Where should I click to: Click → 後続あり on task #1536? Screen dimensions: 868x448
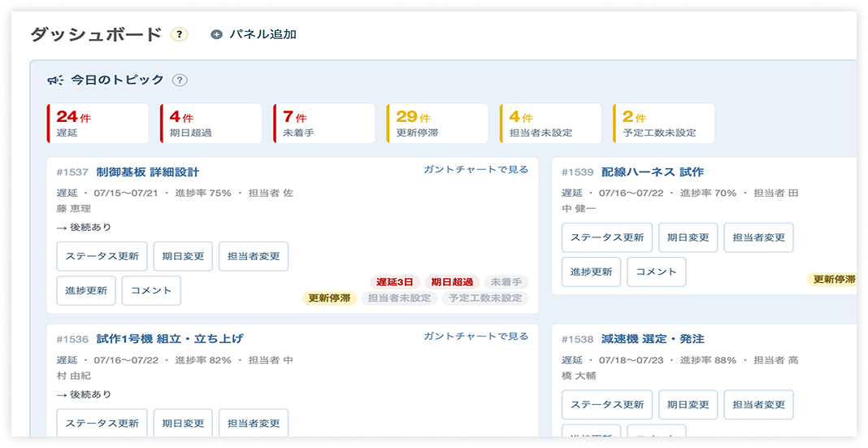pyautogui.click(x=84, y=394)
